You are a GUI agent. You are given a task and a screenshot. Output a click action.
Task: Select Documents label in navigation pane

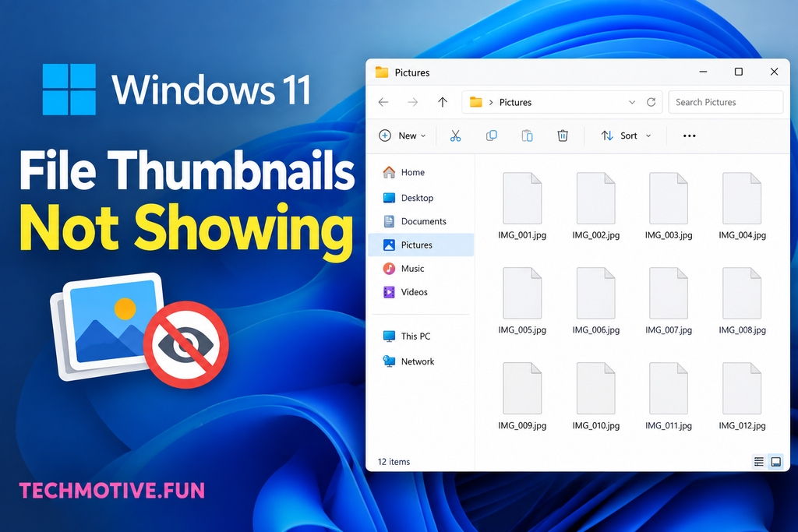[423, 221]
